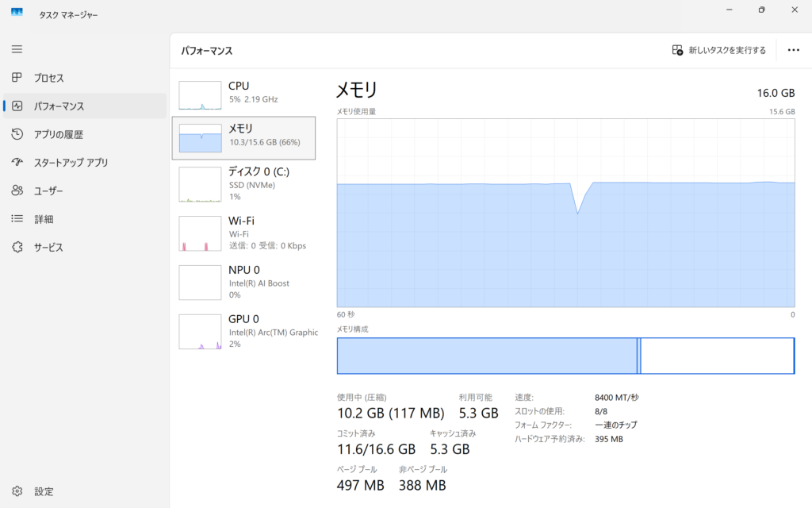The width and height of the screenshot is (812, 508).
Task: Select the メモリ resource thumbnail graph
Action: (x=200, y=138)
